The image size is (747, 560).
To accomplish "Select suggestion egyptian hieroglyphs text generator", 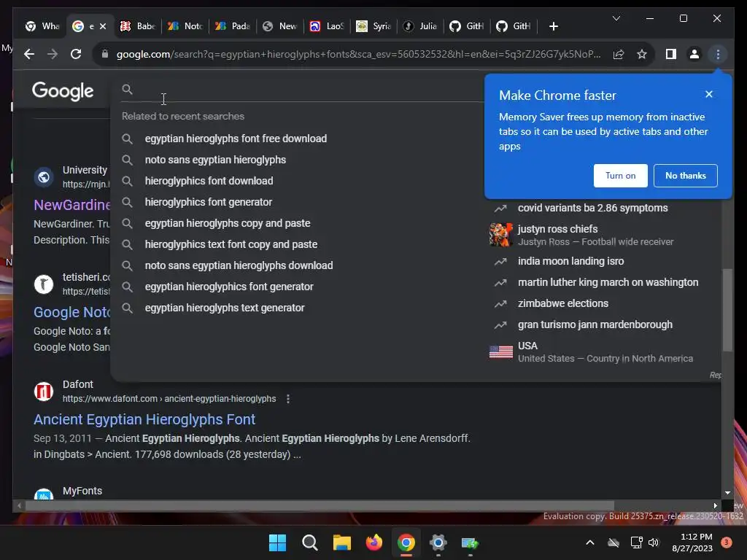I will click(x=225, y=308).
